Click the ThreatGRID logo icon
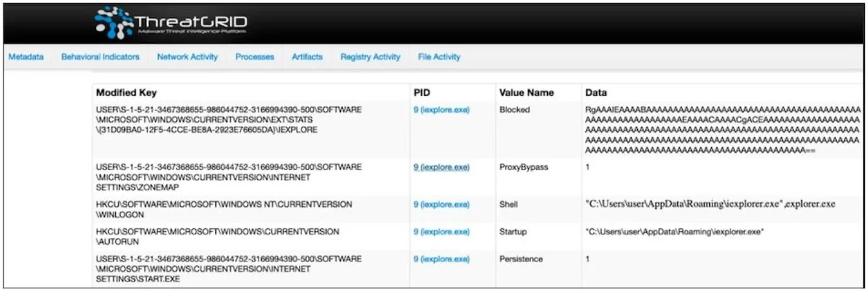 tap(115, 23)
